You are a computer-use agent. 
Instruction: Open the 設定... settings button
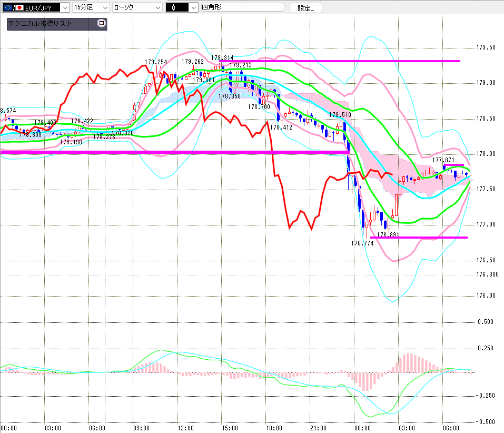[305, 8]
